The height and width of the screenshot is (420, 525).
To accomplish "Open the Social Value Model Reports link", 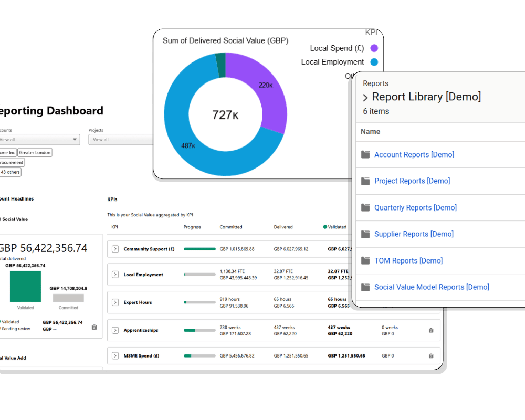I will pos(432,287).
